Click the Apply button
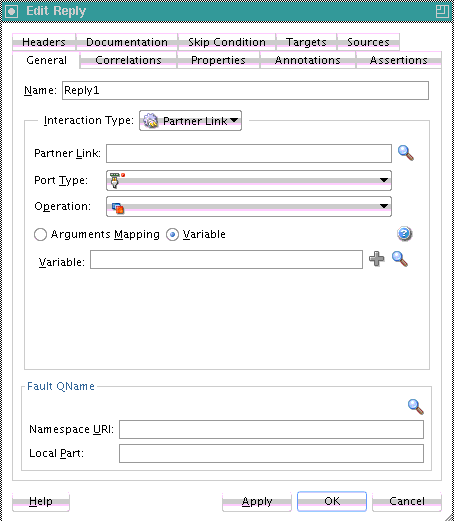 point(257,501)
